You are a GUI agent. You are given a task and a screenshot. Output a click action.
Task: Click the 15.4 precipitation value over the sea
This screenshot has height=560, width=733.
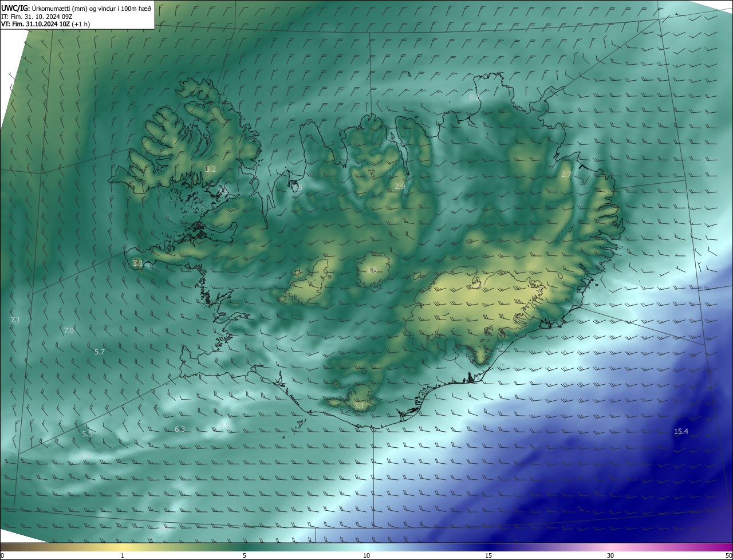point(681,431)
